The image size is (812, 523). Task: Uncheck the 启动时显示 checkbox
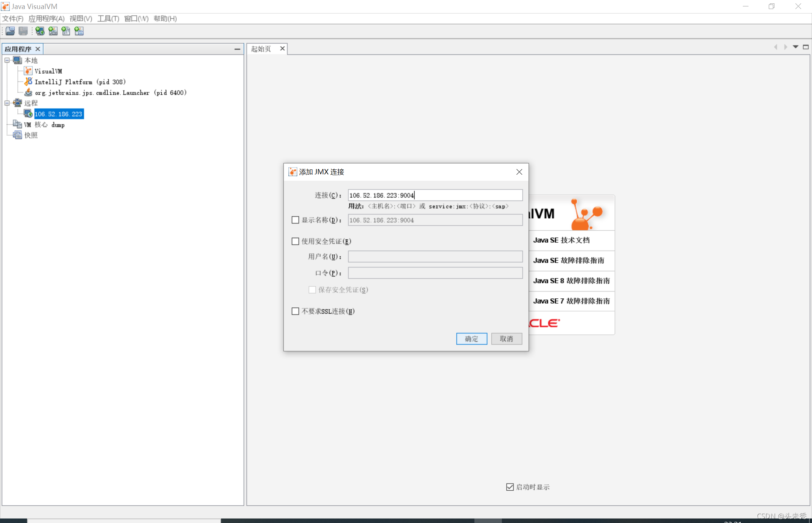510,487
